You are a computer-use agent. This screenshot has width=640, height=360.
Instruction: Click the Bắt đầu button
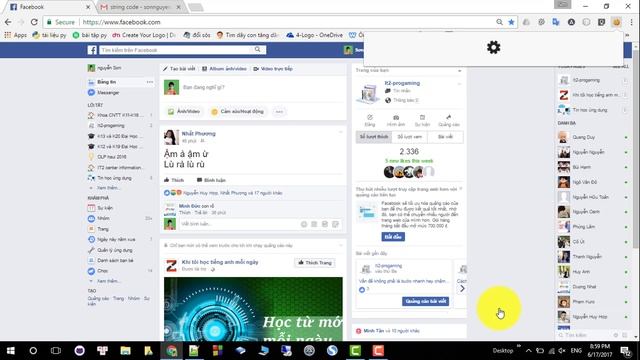click(393, 237)
